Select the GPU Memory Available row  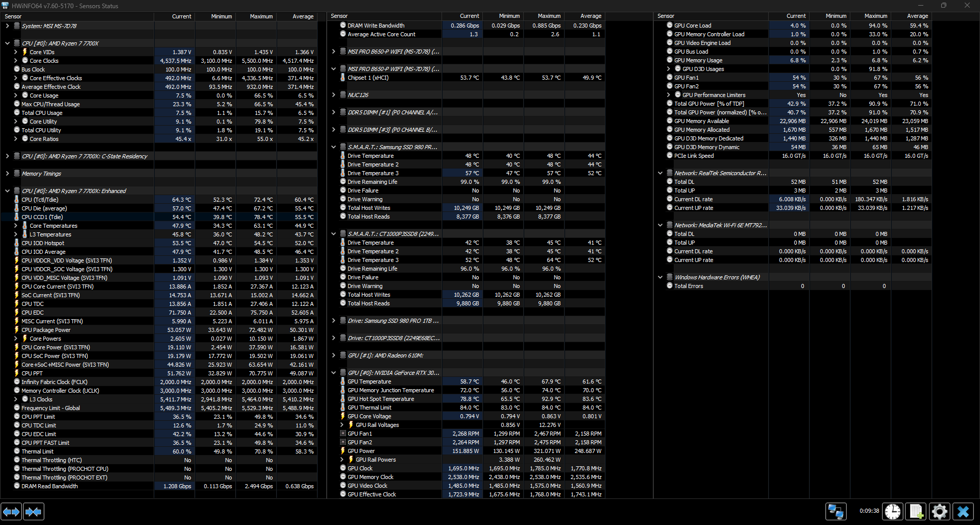coord(793,121)
